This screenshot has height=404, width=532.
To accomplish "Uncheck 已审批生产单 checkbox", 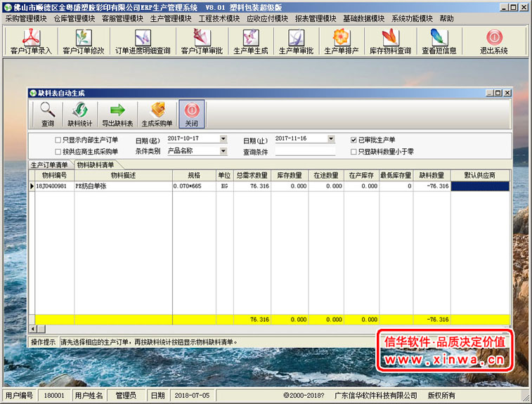I will [353, 140].
